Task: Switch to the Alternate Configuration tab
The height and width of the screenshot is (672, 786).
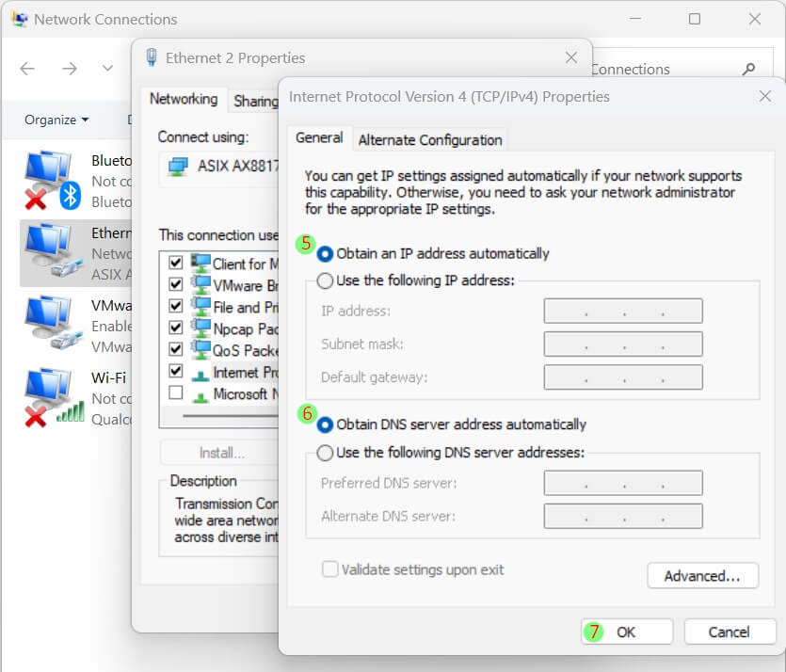Action: pyautogui.click(x=429, y=139)
